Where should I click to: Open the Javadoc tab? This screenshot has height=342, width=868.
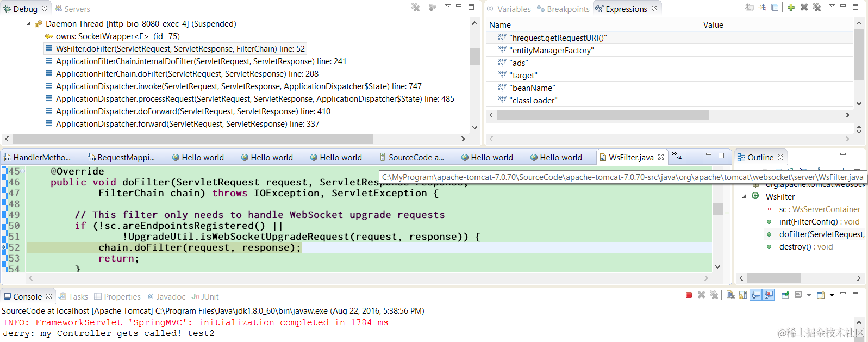click(x=166, y=297)
